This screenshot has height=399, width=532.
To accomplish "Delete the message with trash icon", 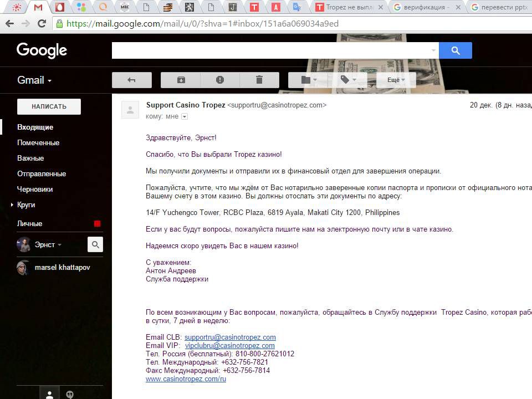I will 259,80.
